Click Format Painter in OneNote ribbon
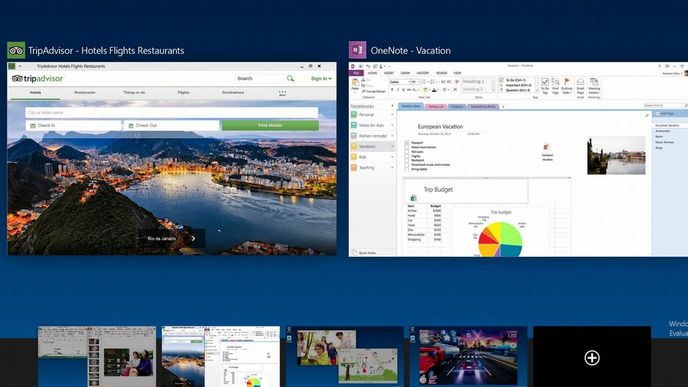Screen dimensions: 688x387 point(373,91)
